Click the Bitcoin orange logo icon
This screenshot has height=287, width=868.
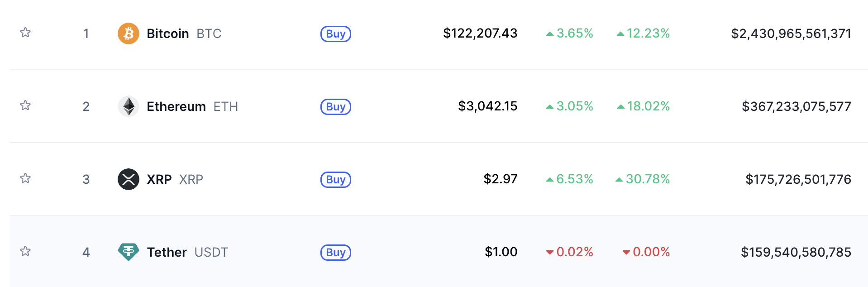tap(129, 33)
